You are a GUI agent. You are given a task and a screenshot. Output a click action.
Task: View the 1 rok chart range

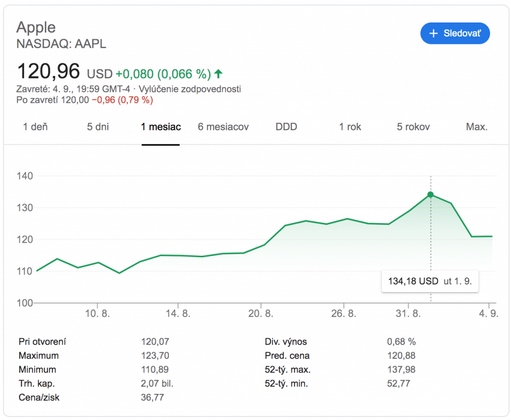pos(350,127)
